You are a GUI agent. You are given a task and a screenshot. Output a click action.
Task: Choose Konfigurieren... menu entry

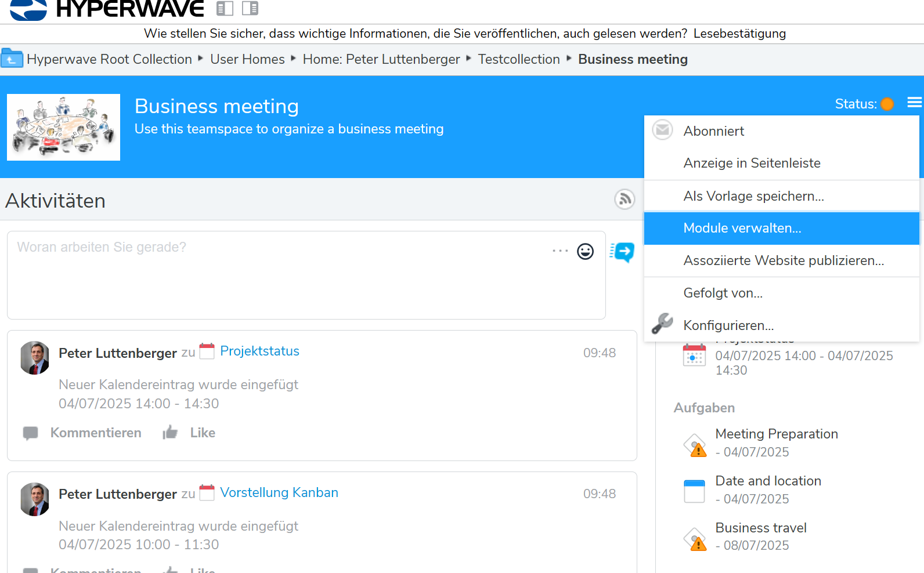[x=782, y=325]
